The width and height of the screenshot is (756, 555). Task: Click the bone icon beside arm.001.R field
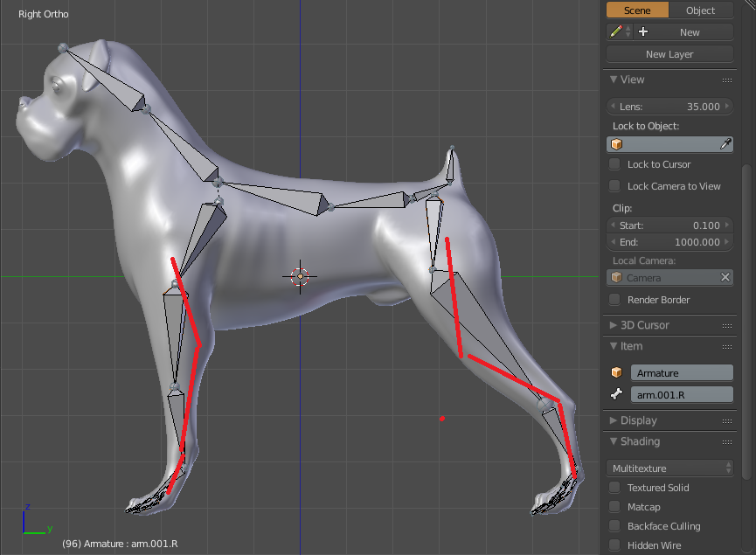click(x=616, y=394)
